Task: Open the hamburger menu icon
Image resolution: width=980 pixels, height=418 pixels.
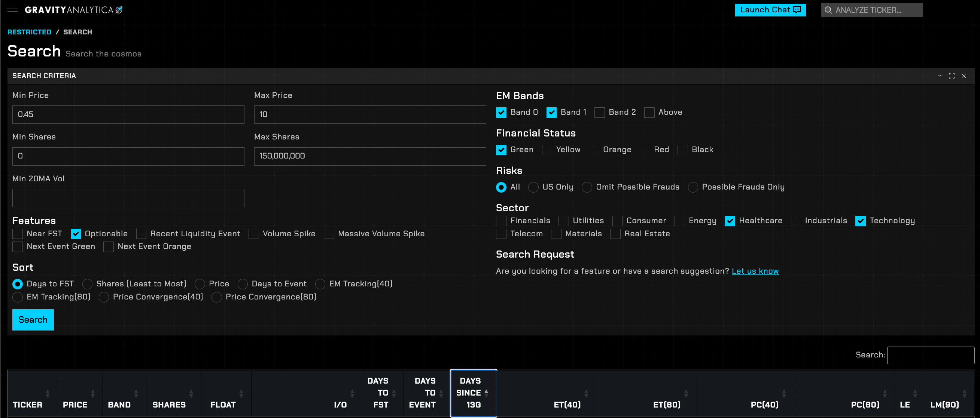Action: (13, 10)
